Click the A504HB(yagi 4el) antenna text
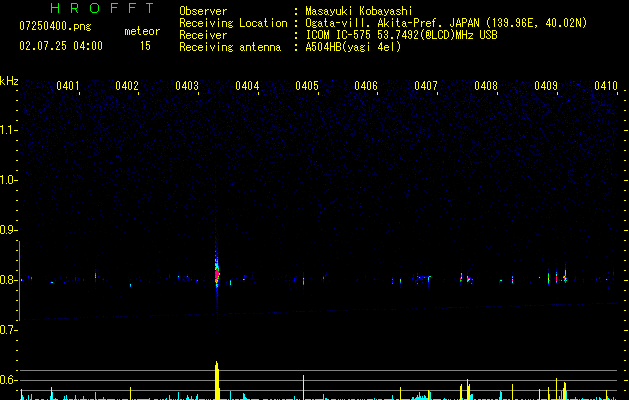The image size is (629, 400). coord(353,47)
